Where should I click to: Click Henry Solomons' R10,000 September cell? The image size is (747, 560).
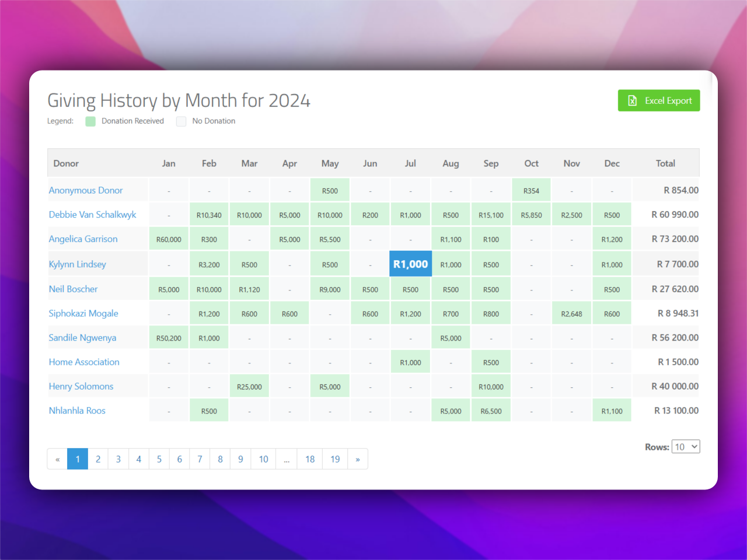(491, 387)
